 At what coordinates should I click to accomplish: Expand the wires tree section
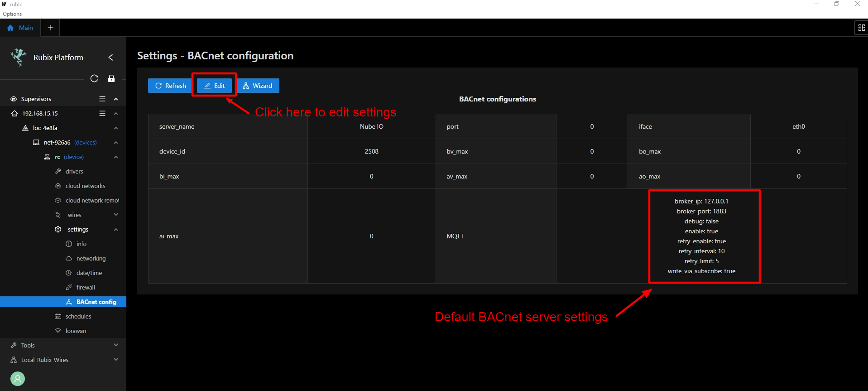coord(116,215)
